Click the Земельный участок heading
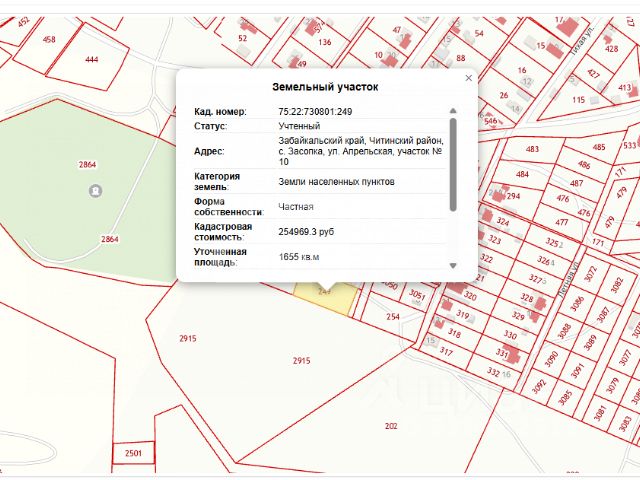The width and height of the screenshot is (640, 480). pyautogui.click(x=325, y=87)
